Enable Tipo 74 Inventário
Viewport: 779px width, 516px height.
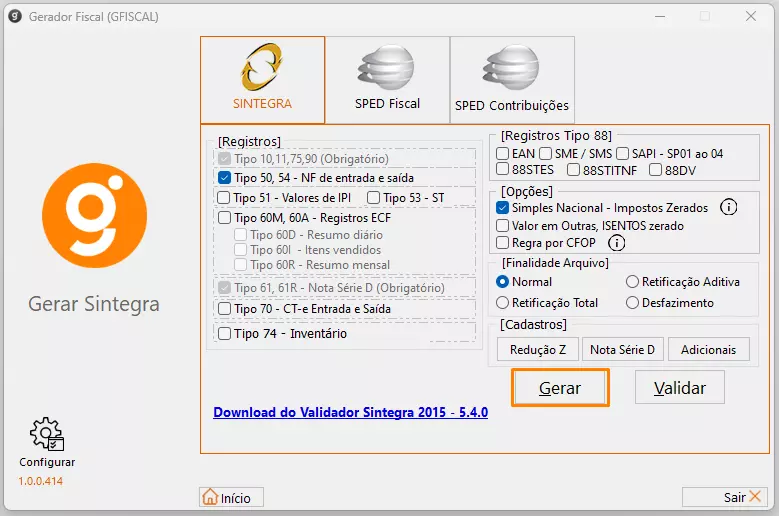click(225, 333)
